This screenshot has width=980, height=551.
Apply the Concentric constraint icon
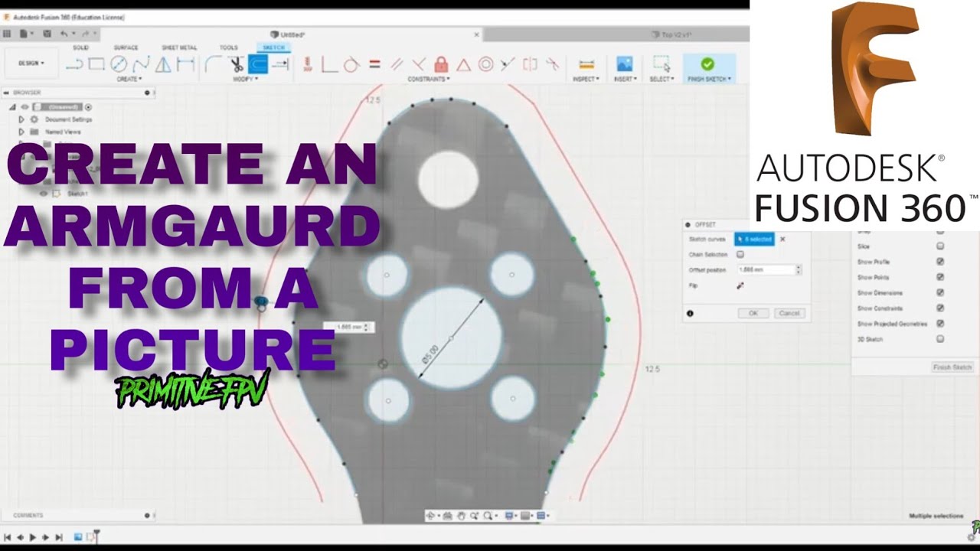coord(485,65)
